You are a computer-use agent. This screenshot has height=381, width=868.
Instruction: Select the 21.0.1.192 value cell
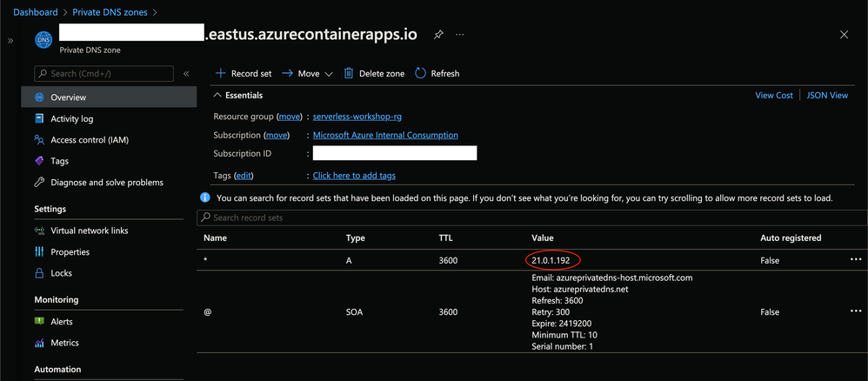(552, 259)
